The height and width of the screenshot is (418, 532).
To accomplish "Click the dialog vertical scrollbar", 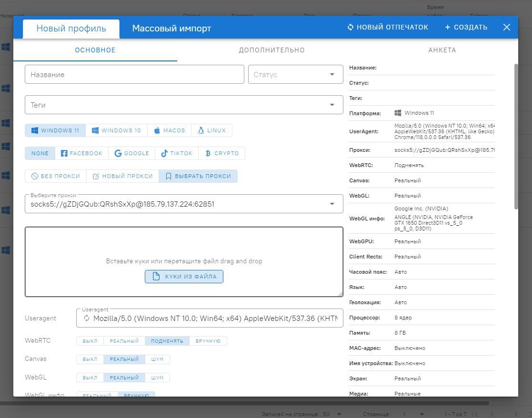I will pos(516,136).
